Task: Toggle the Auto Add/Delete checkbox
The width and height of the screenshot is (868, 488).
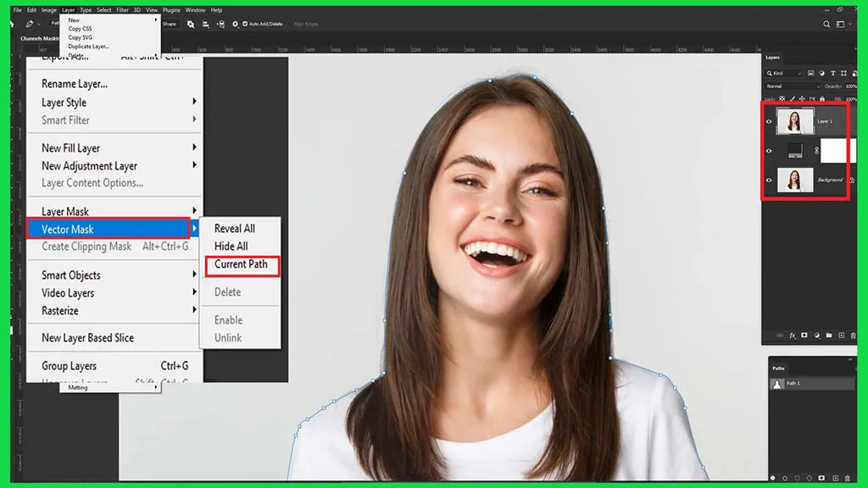Action: coord(245,24)
